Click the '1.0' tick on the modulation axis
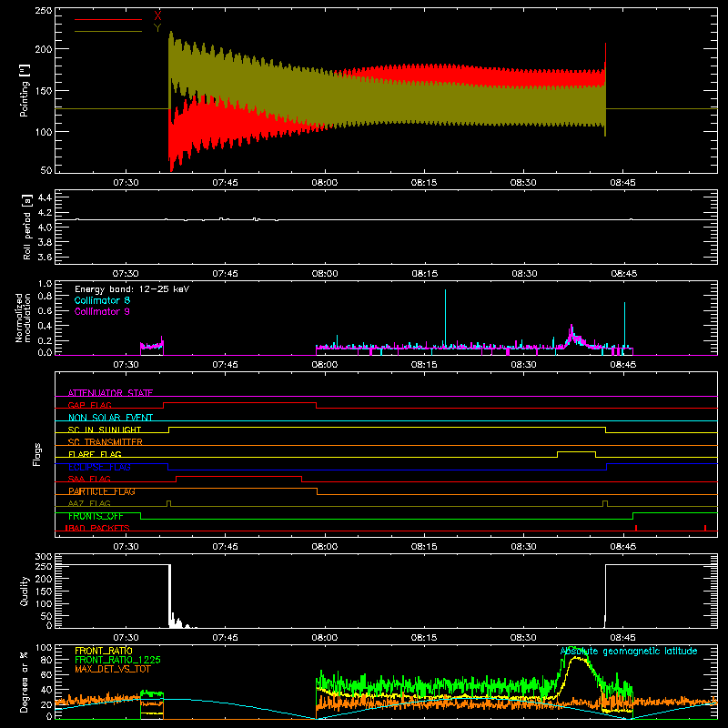Viewport: 728px width, 728px height. [45, 284]
